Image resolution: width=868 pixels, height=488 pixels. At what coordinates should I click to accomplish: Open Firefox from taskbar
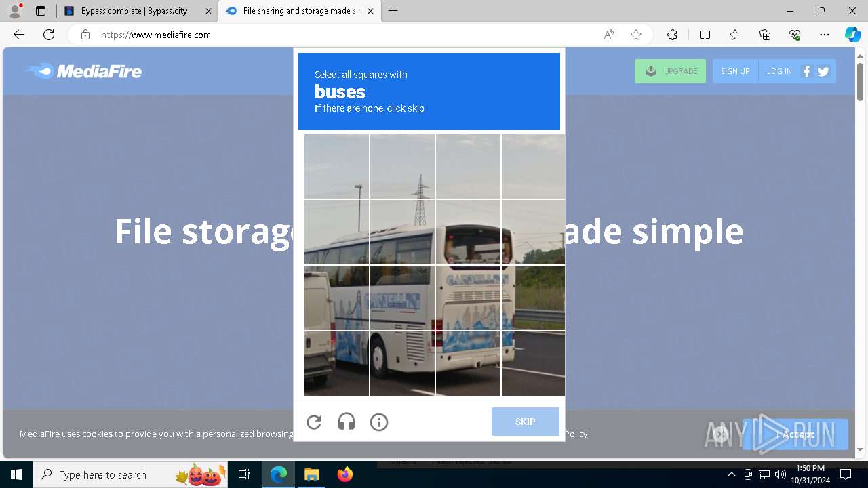tap(344, 475)
